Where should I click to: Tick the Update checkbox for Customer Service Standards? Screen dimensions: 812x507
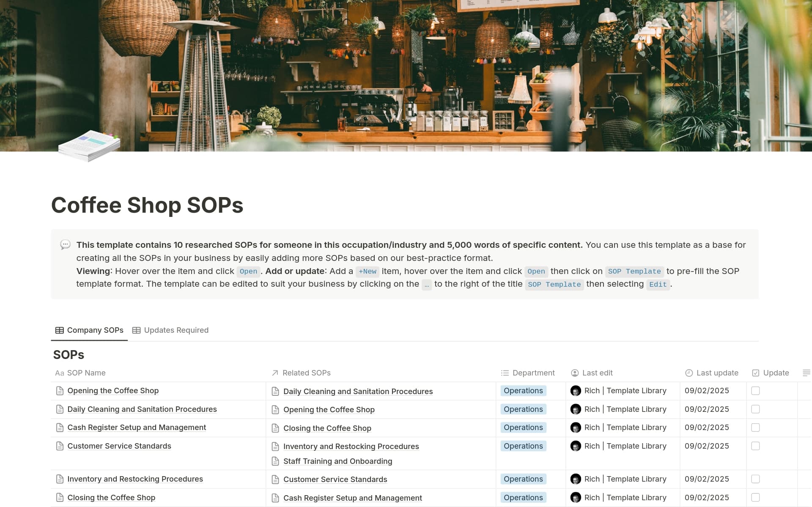point(755,446)
